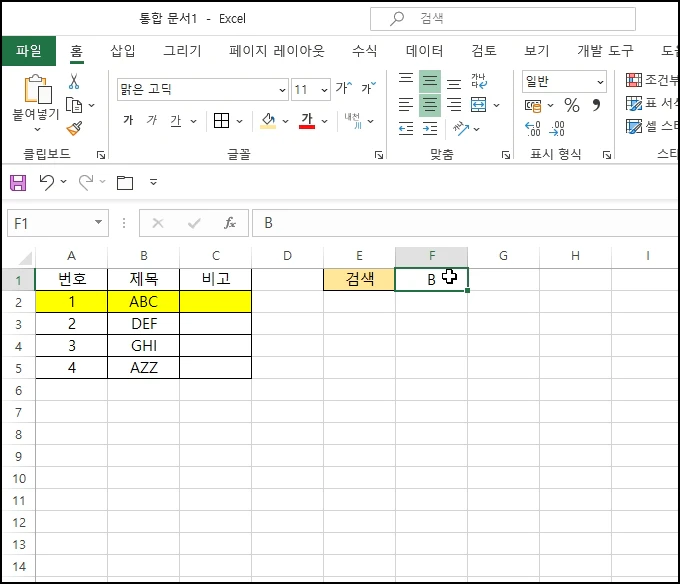This screenshot has width=680, height=584.
Task: Apply accounting number format icon
Action: tap(533, 105)
